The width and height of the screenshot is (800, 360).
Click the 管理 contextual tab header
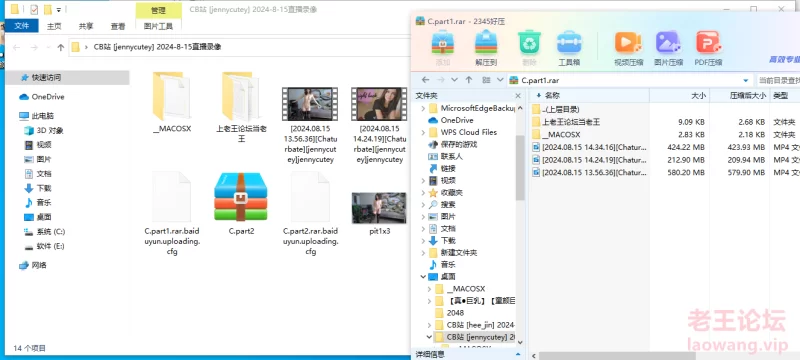tap(158, 10)
